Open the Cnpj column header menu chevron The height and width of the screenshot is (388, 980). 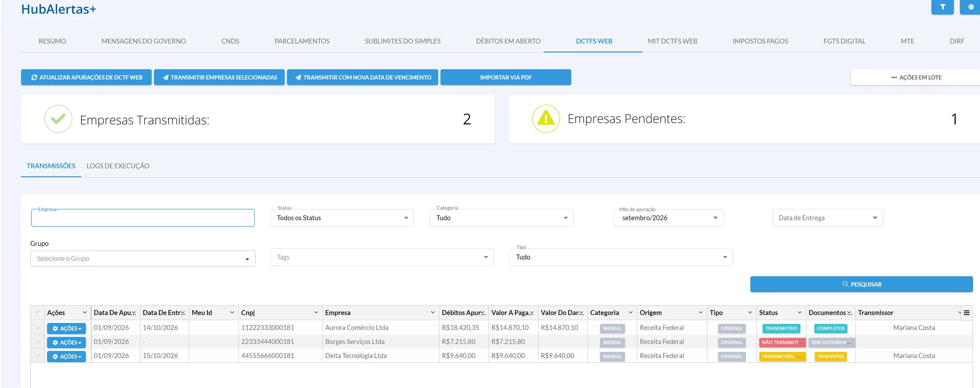[316, 313]
